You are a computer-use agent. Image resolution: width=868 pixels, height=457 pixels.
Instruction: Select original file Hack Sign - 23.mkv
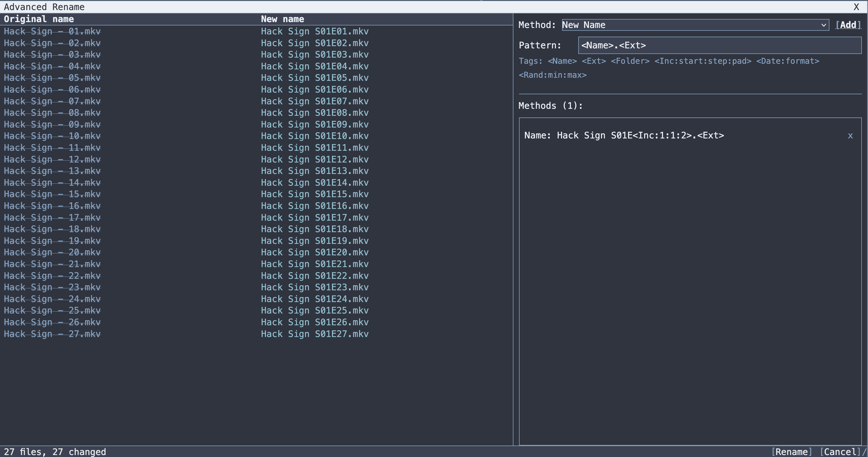(52, 287)
